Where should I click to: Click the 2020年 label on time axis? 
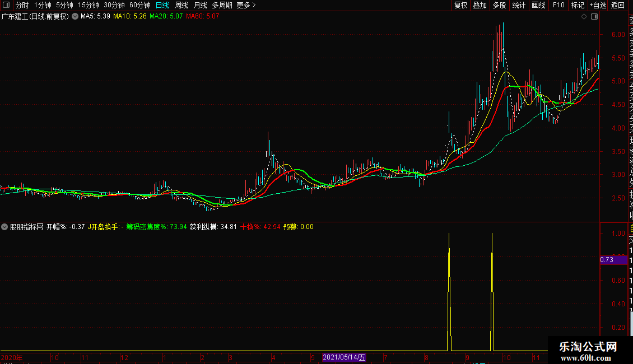pos(12,357)
